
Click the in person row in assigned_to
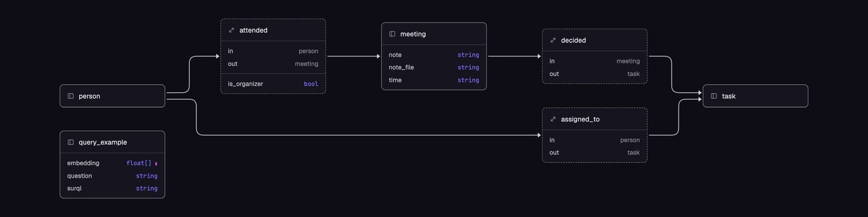pos(595,140)
